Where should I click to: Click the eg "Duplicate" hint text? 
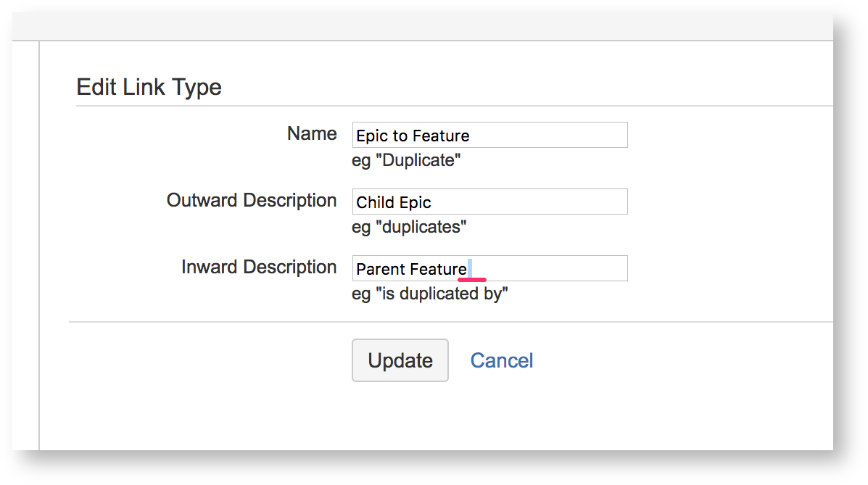pyautogui.click(x=406, y=160)
